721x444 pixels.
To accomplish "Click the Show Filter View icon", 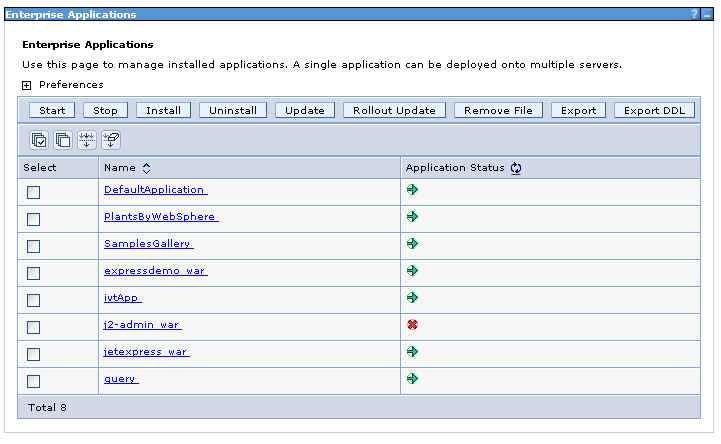I will [87, 140].
